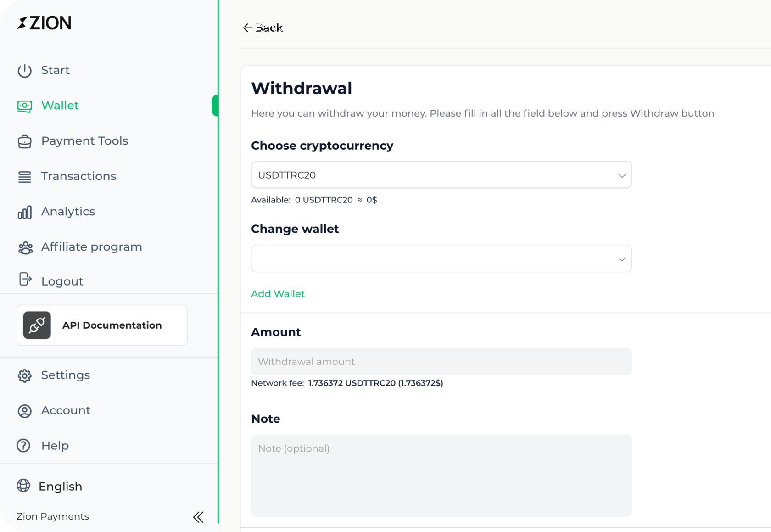Image resolution: width=771 pixels, height=532 pixels.
Task: Click into the Note optional textarea
Action: pos(441,476)
